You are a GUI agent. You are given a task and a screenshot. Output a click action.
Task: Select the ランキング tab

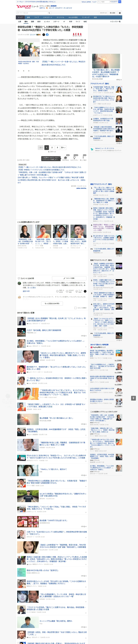(86, 17)
